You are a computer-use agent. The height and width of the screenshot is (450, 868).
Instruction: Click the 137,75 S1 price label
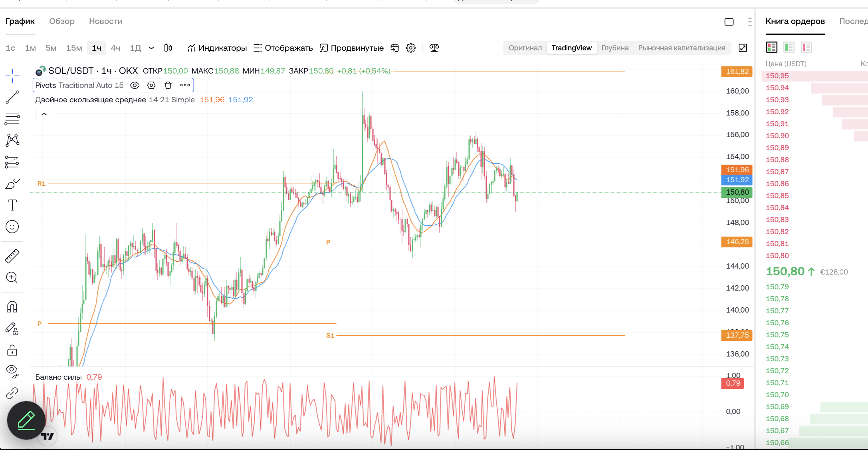coord(737,335)
